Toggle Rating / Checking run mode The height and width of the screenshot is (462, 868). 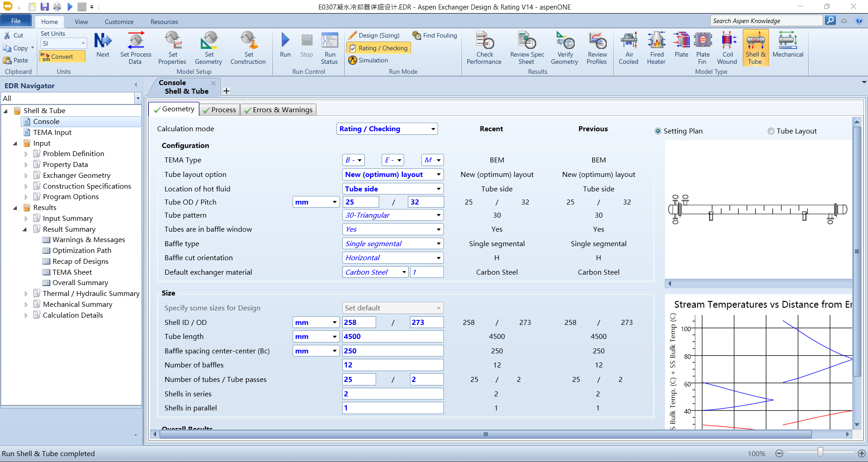378,48
